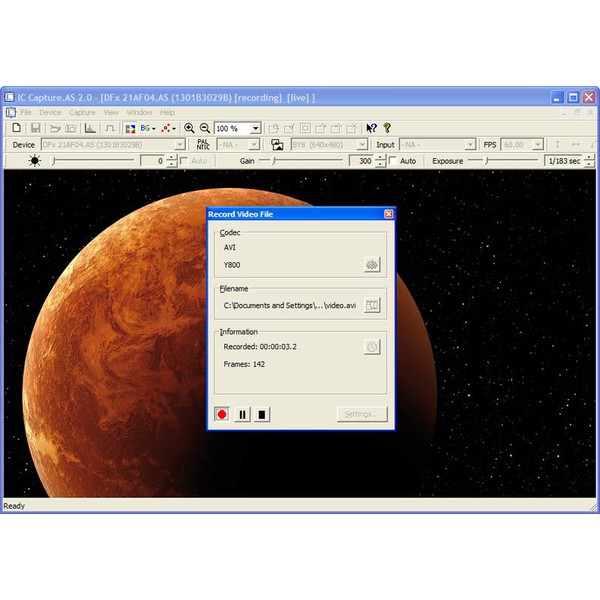
Task: Toggle the Auto checkbox beside brightness
Action: click(184, 161)
